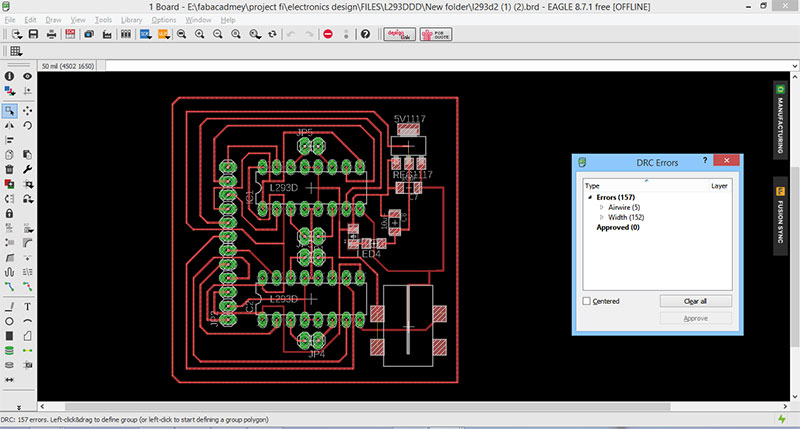Click the red Stop command icon
Image resolution: width=800 pixels, height=429 pixels.
pyautogui.click(x=328, y=34)
